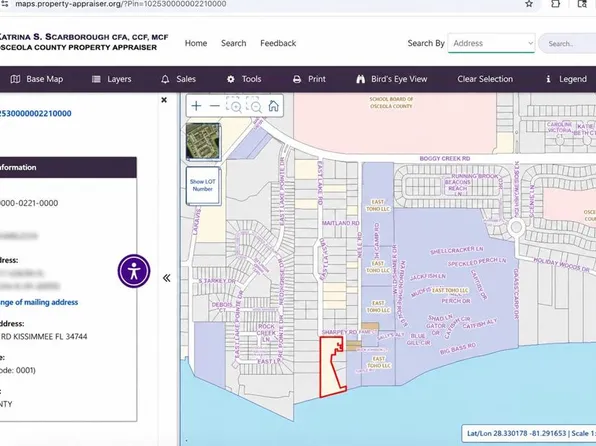The width and height of the screenshot is (596, 446).
Task: Activate the zoom-out box selection tool
Action: pyautogui.click(x=254, y=105)
